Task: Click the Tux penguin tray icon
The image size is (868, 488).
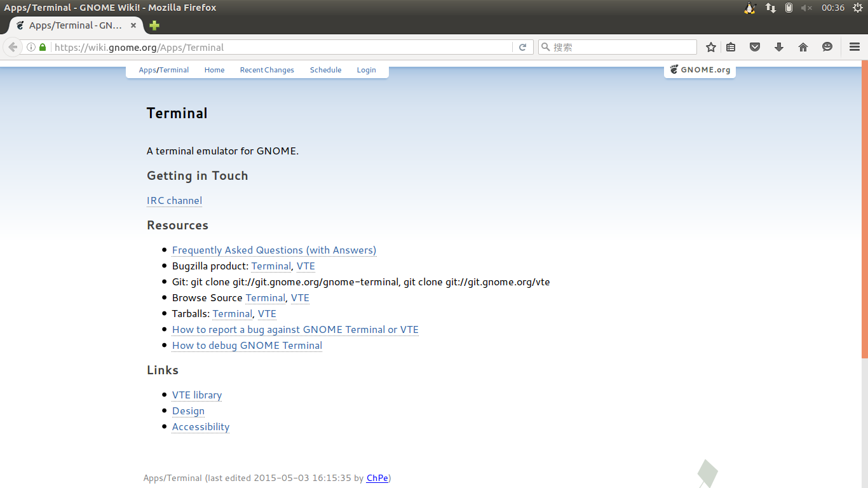Action: [750, 8]
